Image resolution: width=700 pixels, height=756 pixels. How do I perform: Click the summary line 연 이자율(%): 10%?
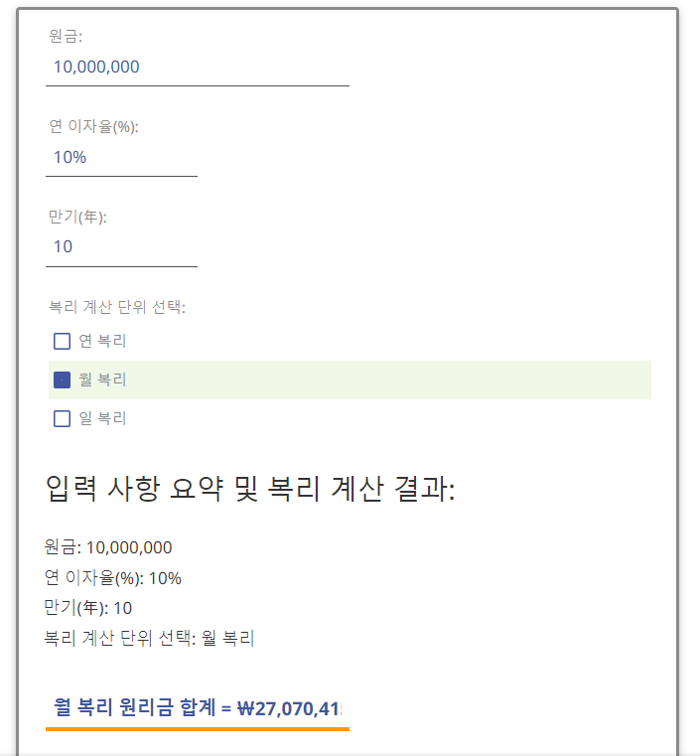tap(112, 578)
